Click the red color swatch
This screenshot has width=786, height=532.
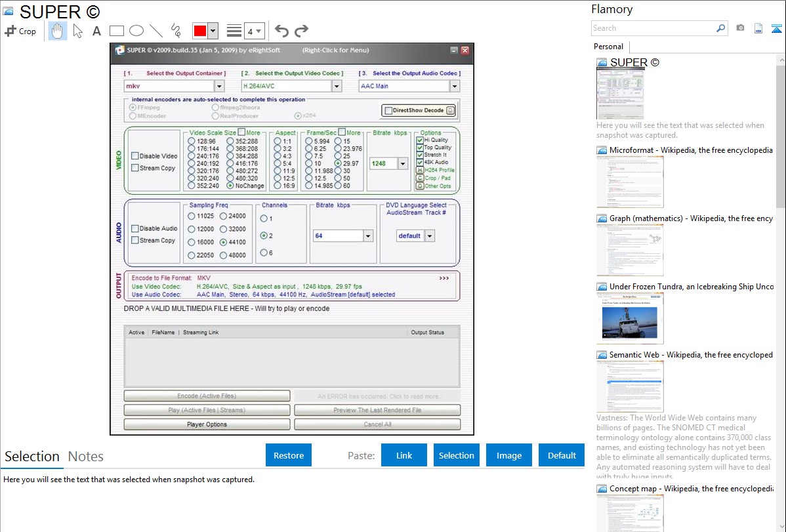click(x=201, y=31)
